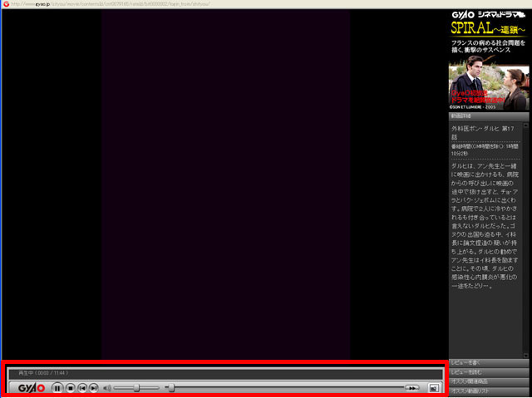Click the volume slider handle
The width and height of the screenshot is (532, 398).
coord(136,388)
